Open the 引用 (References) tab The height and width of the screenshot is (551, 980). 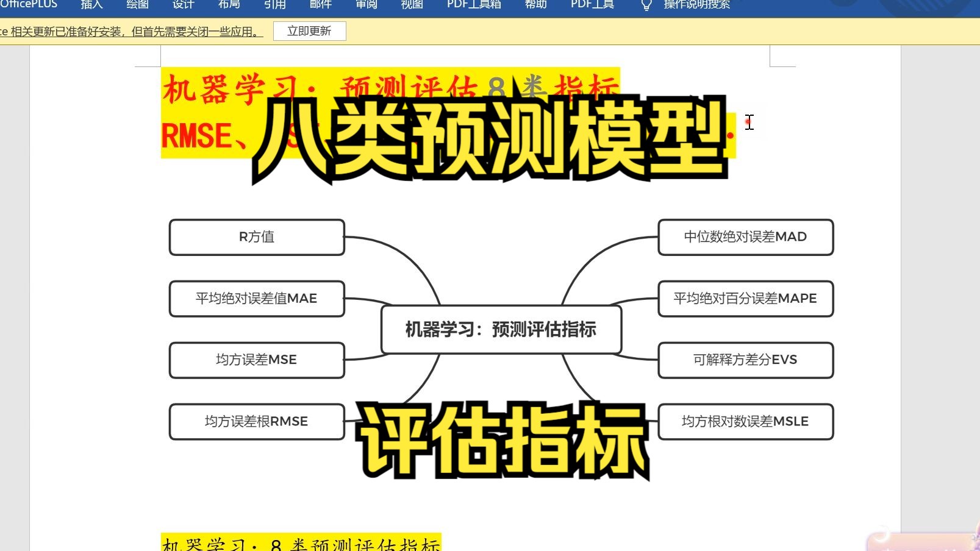coord(274,4)
